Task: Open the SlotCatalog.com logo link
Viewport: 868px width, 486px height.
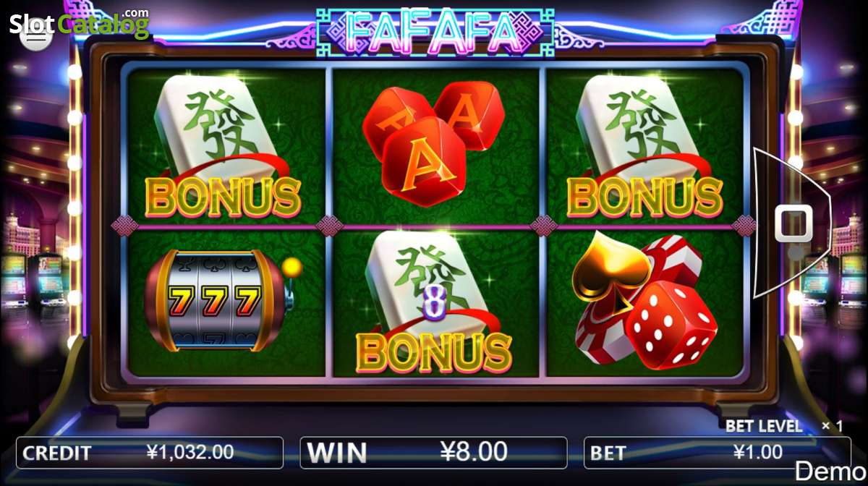Action: (80, 22)
